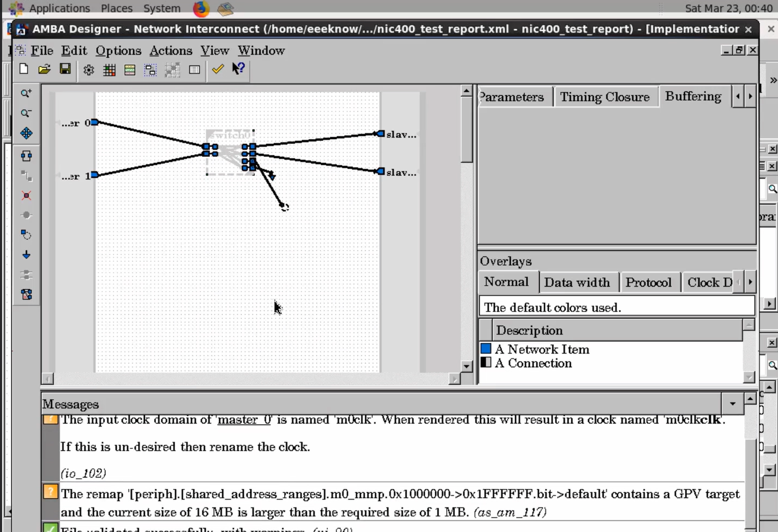This screenshot has width=778, height=532.
Task: Click the master_0 link in messages
Action: pyautogui.click(x=244, y=420)
